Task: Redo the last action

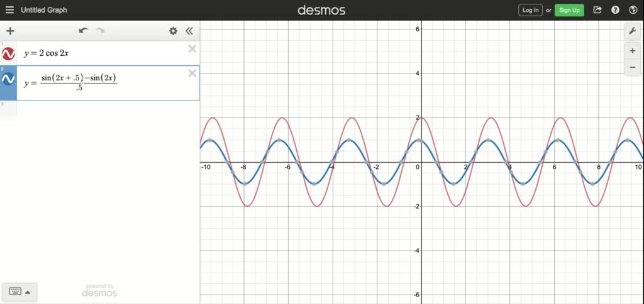Action: pos(100,31)
